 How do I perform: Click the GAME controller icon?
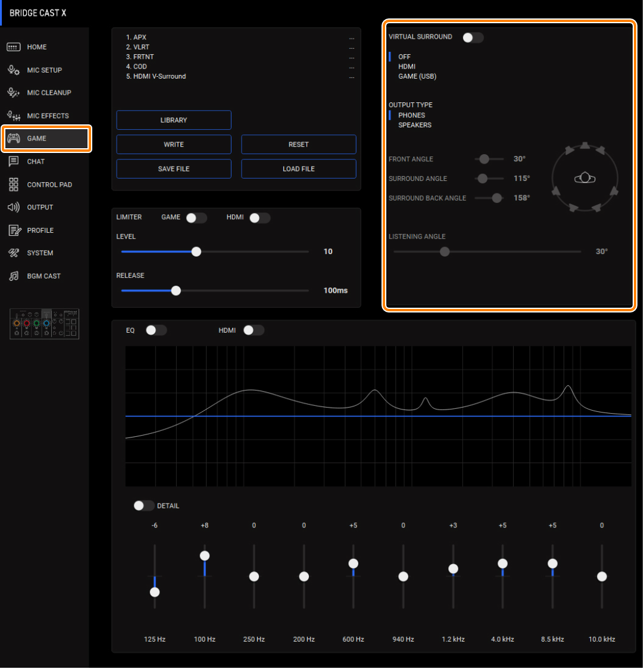pyautogui.click(x=13, y=138)
